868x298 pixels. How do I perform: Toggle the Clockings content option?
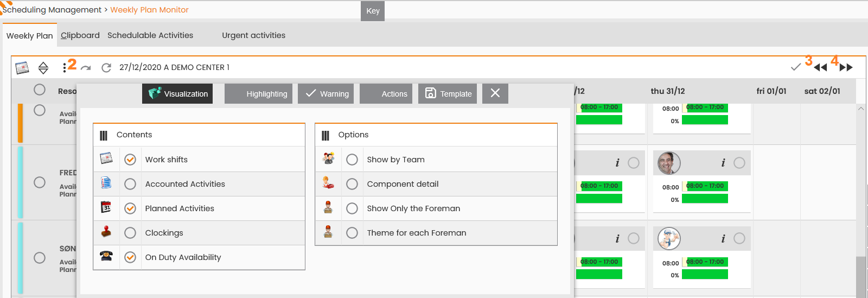click(x=130, y=233)
